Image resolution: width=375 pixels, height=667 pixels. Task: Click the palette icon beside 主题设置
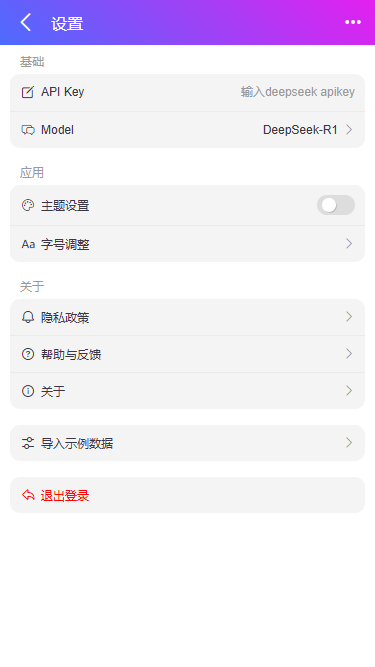28,206
